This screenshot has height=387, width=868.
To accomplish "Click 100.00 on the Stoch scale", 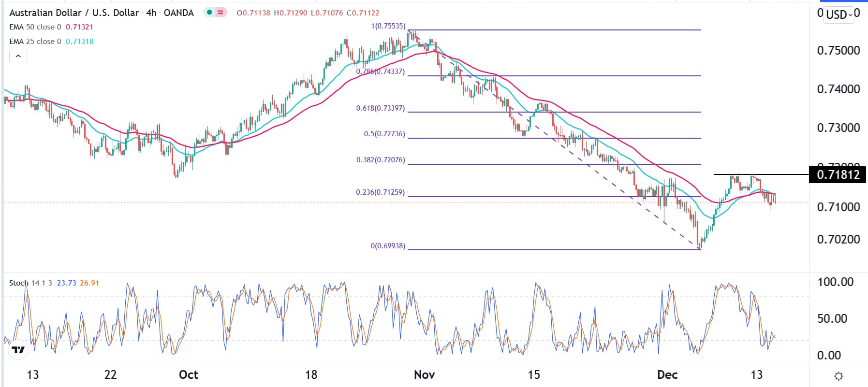I will [x=836, y=282].
